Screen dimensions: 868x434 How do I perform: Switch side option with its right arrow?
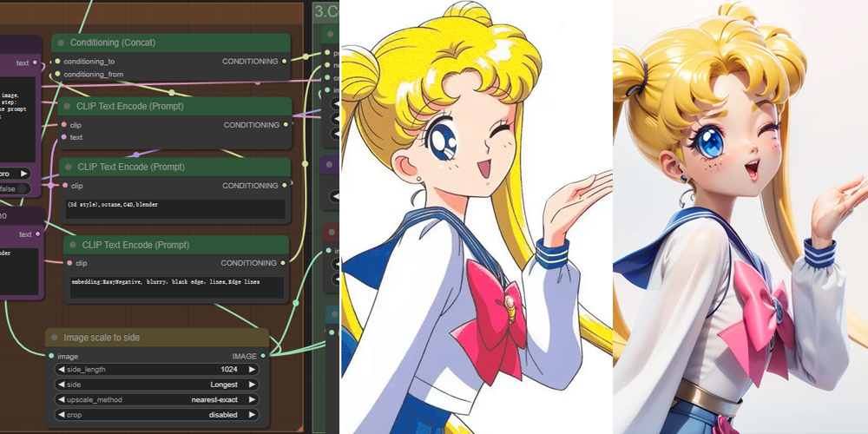point(252,385)
